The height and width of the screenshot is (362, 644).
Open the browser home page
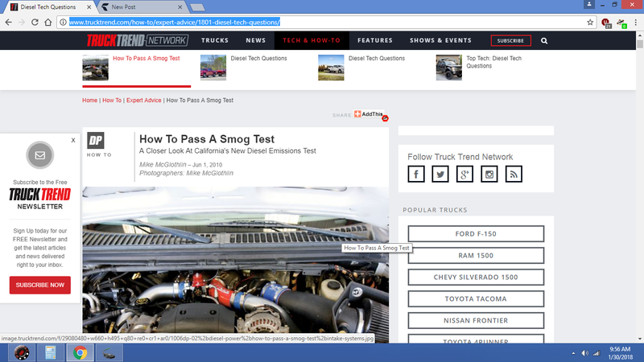tap(48, 23)
